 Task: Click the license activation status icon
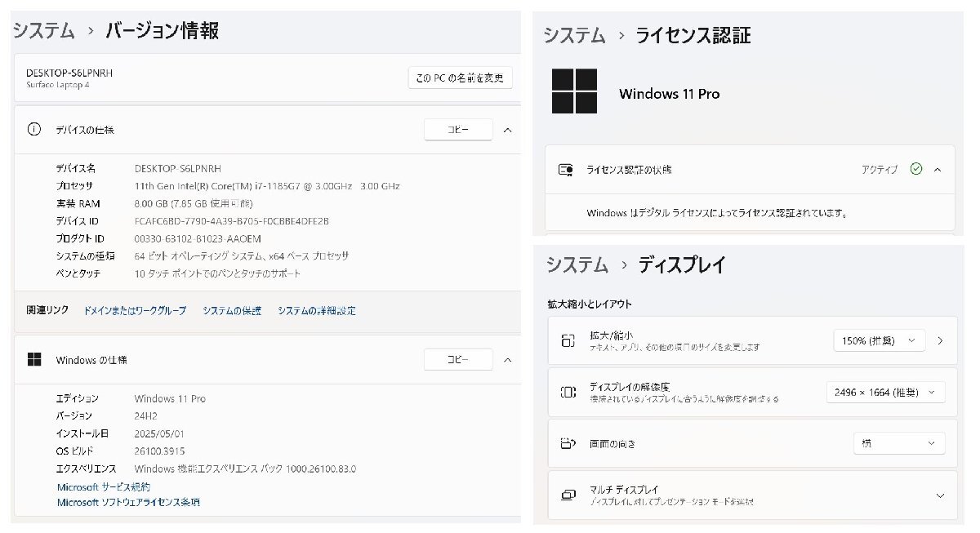(x=565, y=170)
